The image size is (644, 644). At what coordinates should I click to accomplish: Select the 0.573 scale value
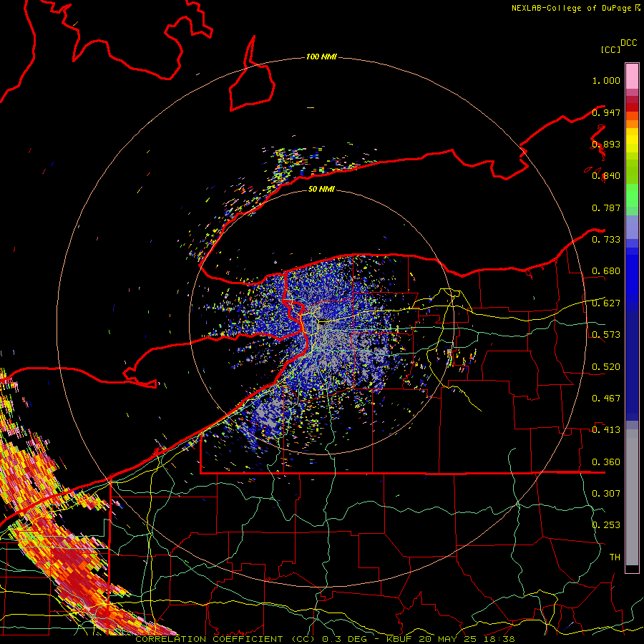[x=606, y=335]
